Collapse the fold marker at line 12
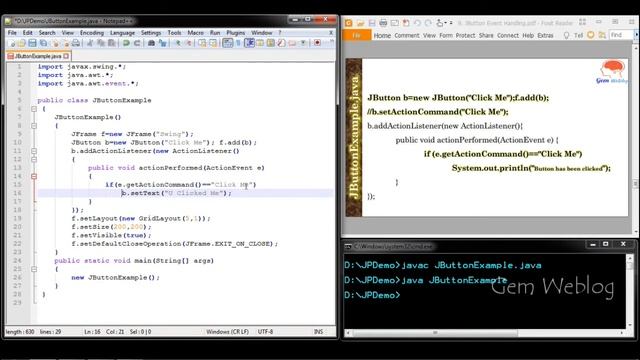This screenshot has width=640, height=360. (34, 160)
